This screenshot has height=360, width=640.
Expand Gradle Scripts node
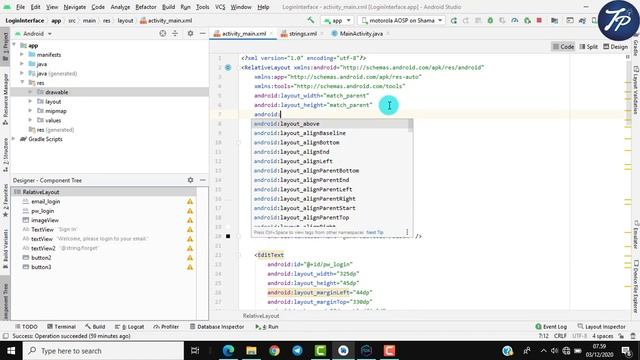tap(13, 139)
